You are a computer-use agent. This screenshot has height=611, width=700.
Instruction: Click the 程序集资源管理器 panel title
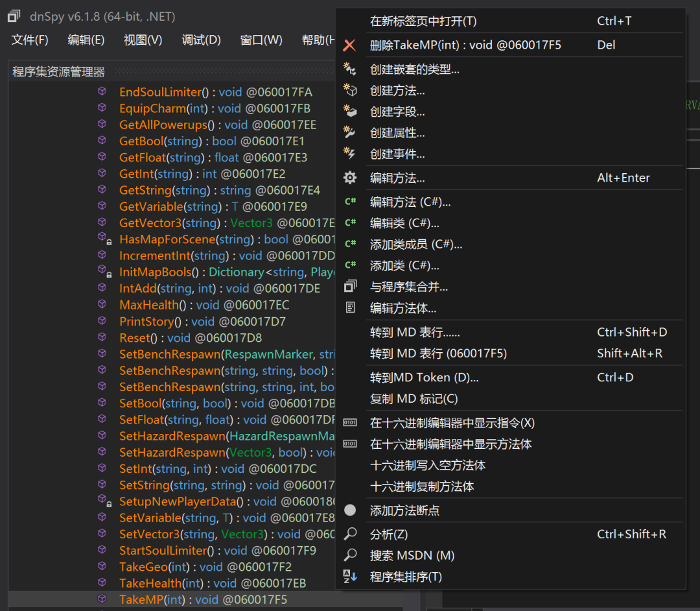(x=58, y=72)
